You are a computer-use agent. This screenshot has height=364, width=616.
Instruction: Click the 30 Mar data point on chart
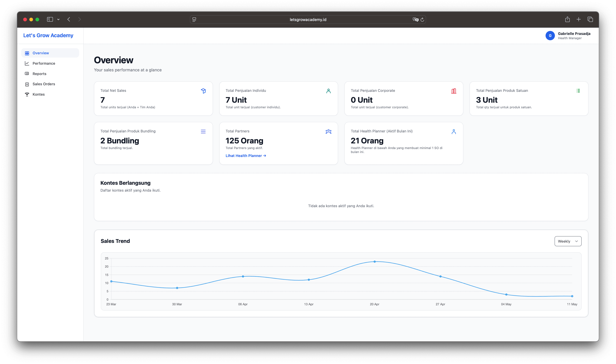point(177,288)
